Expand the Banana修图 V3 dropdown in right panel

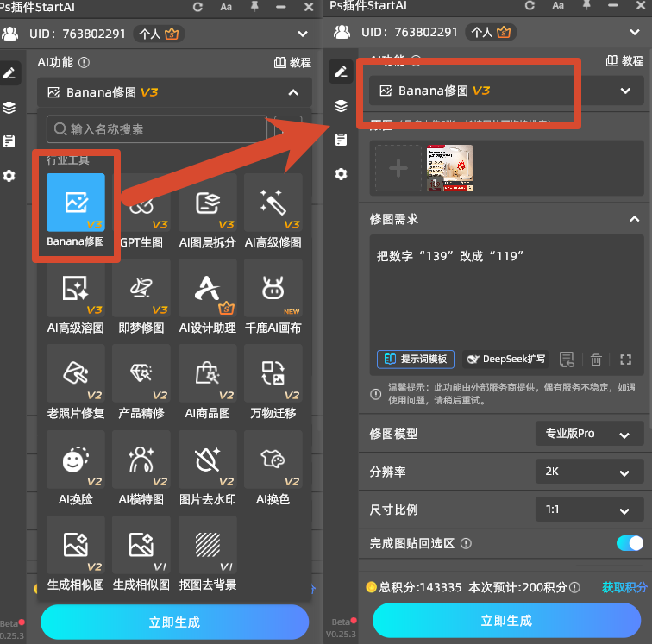[x=625, y=91]
